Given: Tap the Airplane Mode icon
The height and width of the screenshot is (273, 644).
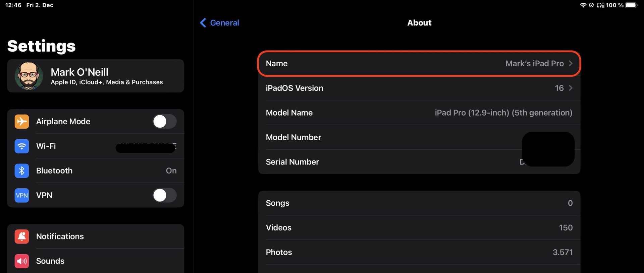Looking at the screenshot, I should pos(22,122).
